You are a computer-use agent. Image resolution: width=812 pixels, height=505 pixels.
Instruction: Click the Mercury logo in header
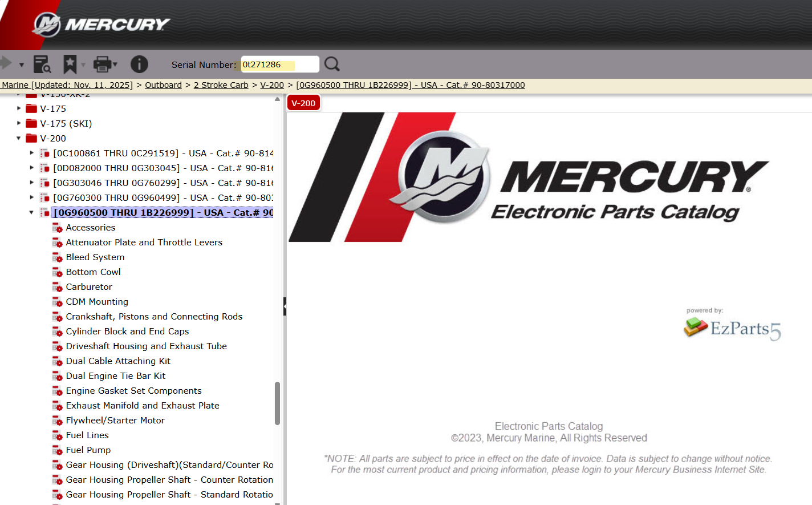[101, 25]
